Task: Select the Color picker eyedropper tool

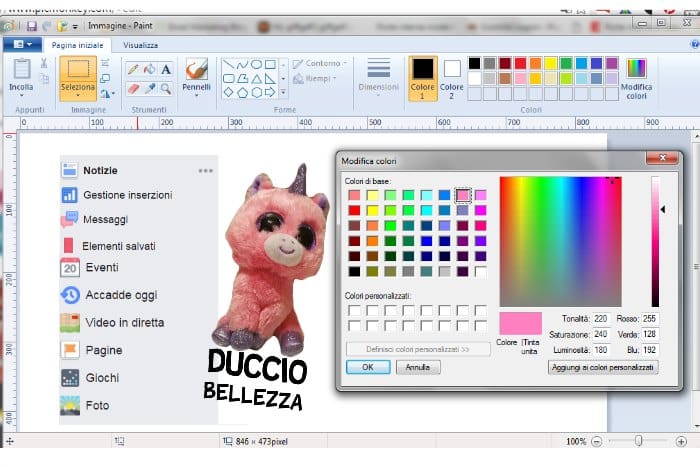Action: click(x=150, y=89)
